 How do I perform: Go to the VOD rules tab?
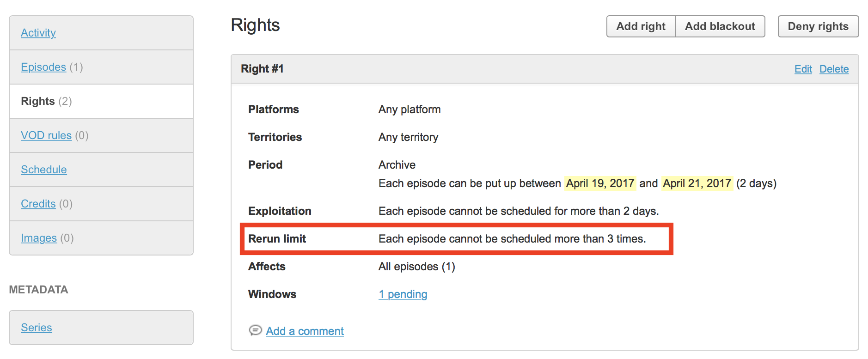tap(46, 135)
